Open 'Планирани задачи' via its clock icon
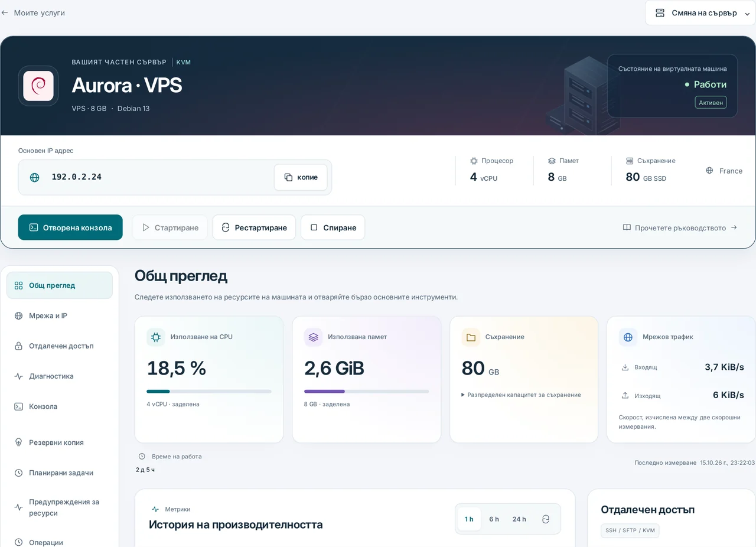756x547 pixels. click(19, 473)
